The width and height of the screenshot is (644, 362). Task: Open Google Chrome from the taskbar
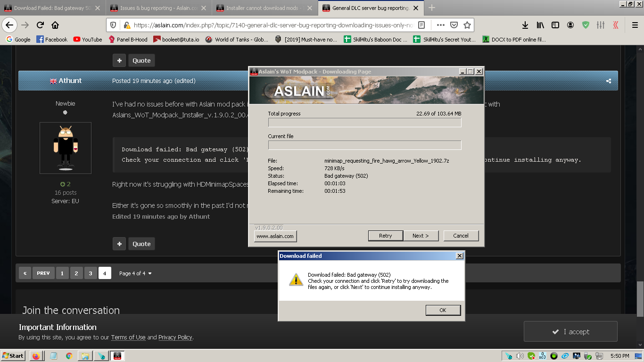point(69,356)
